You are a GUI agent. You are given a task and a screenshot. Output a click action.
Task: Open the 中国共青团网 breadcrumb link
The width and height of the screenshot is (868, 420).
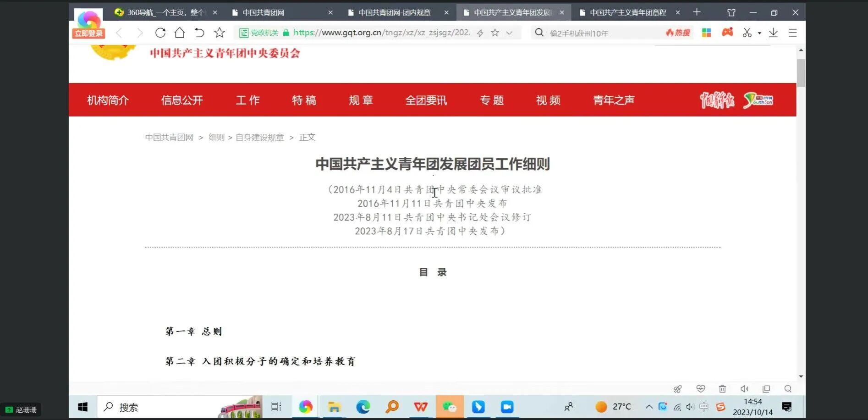pyautogui.click(x=168, y=137)
